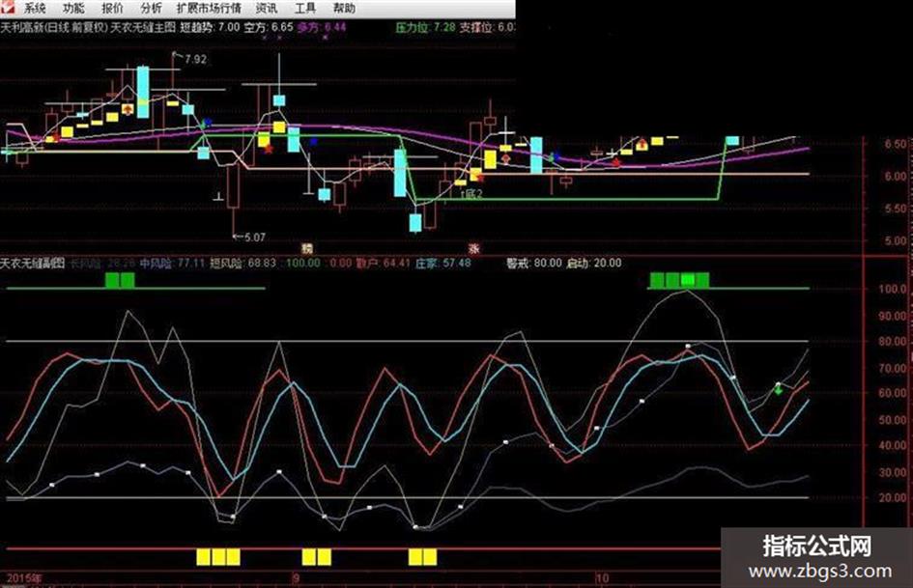Click the 天农无缝主图 indicator title
This screenshot has width=913, height=588.
(x=143, y=27)
